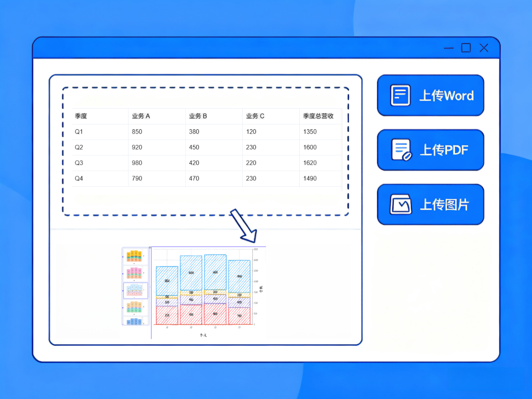Select the highlighted light-blue chart style thumbnail

(135, 290)
